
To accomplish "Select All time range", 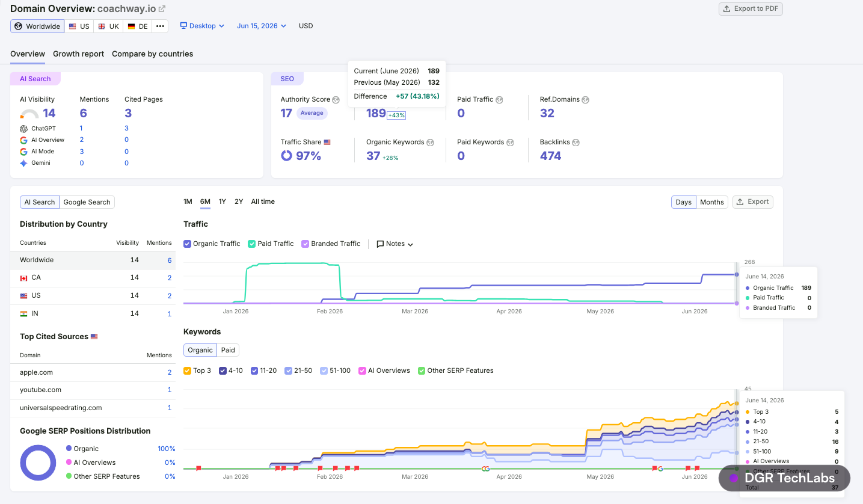I will pos(263,202).
